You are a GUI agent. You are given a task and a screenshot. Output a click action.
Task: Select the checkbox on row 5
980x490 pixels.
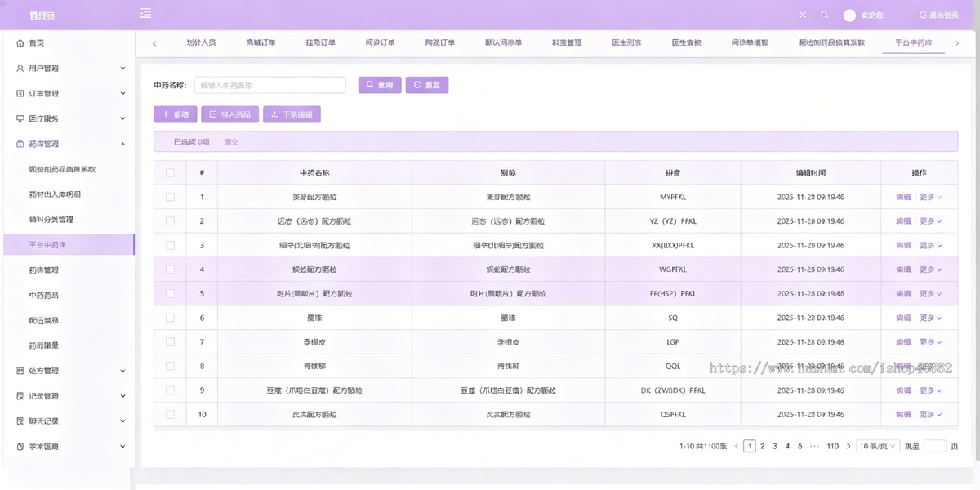(170, 293)
